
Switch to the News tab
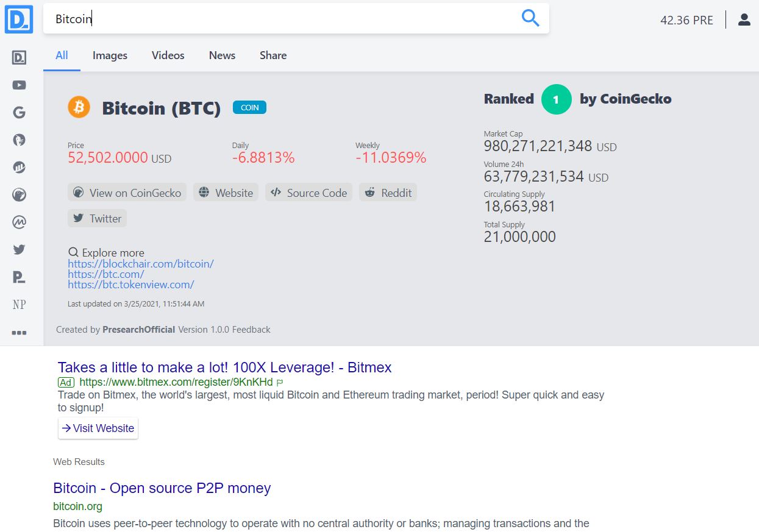222,55
